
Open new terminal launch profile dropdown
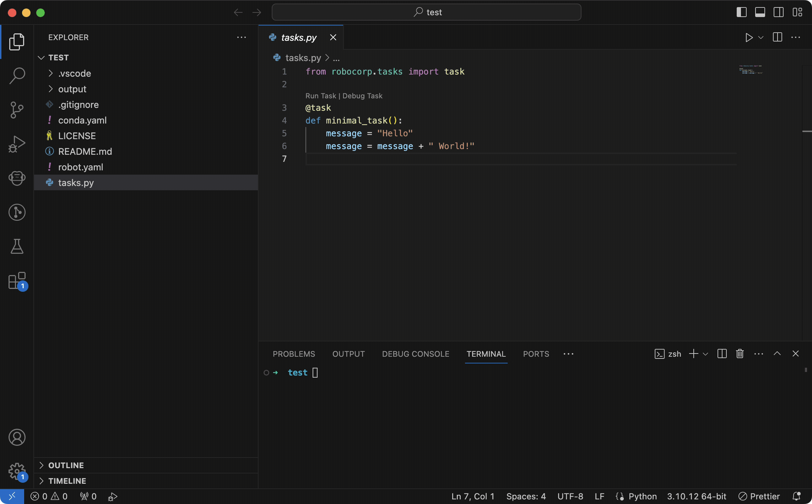point(706,354)
